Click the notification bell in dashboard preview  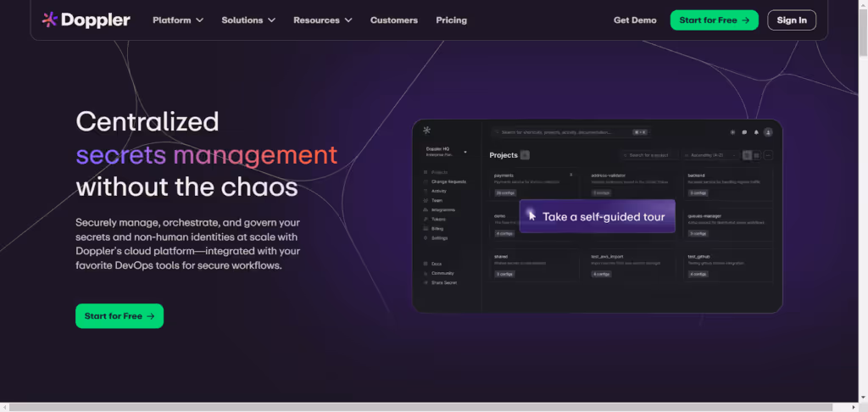(756, 132)
